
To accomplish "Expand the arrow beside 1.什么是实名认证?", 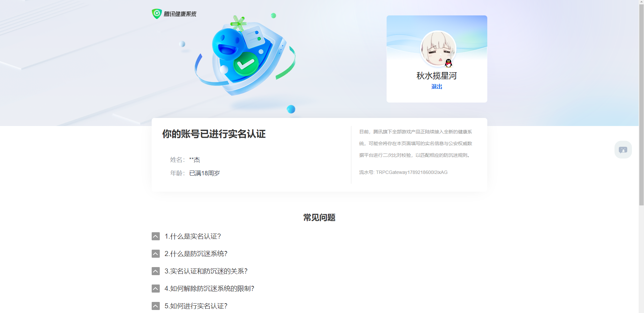I will [x=156, y=236].
